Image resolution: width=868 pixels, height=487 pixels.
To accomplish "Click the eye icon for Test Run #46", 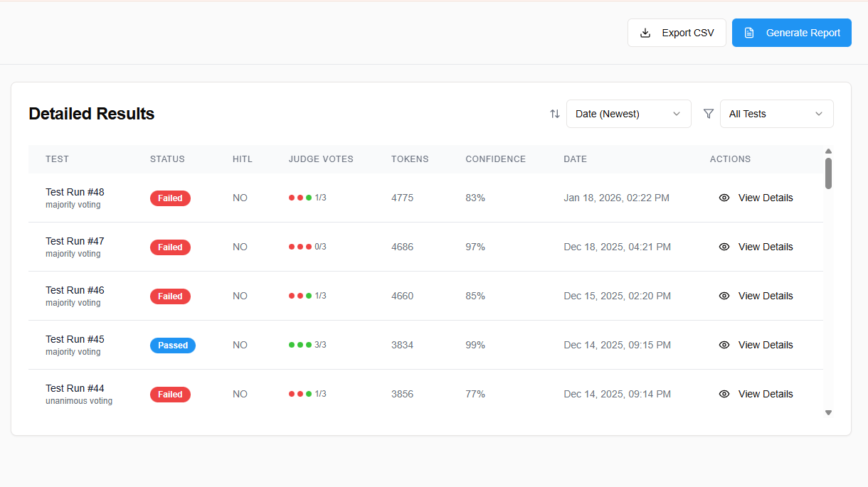I will 724,296.
